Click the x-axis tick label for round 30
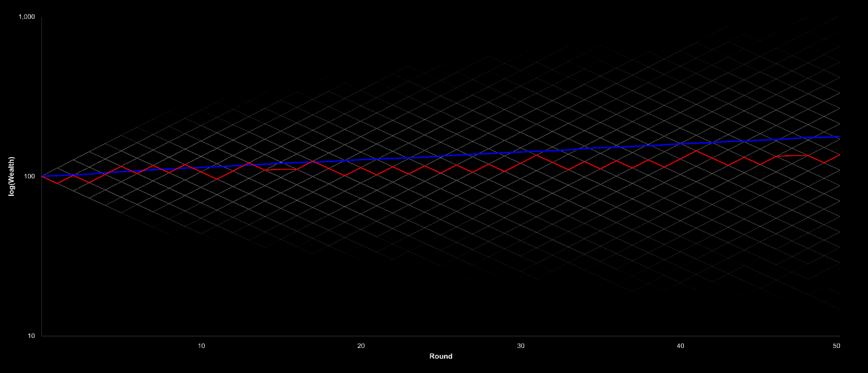Viewport: 868px width, 373px height. (x=520, y=345)
